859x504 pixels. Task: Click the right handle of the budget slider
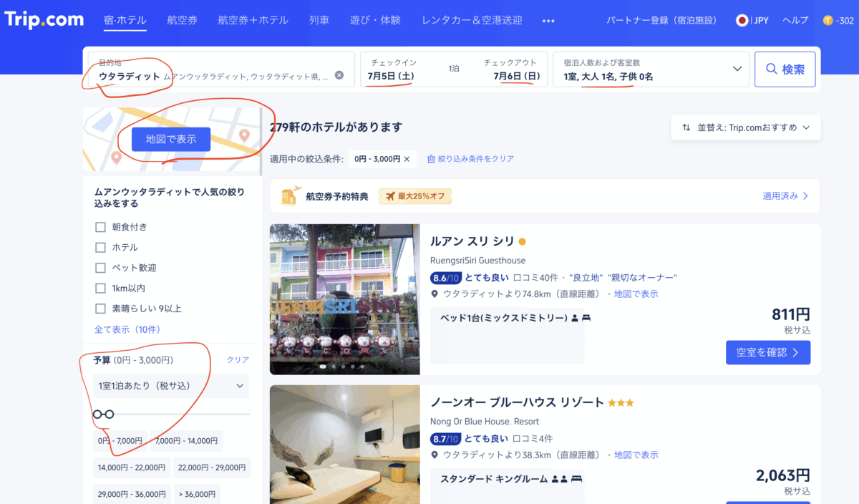click(110, 414)
